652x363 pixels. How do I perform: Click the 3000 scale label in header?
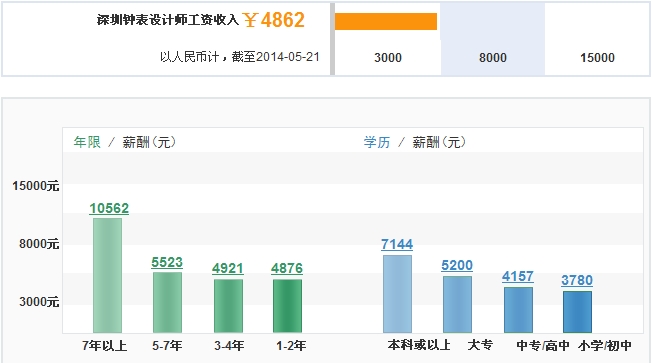pyautogui.click(x=388, y=57)
